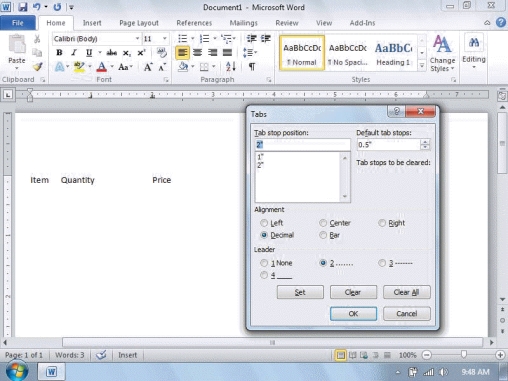Click the Undo icon in Quick Access

36,7
